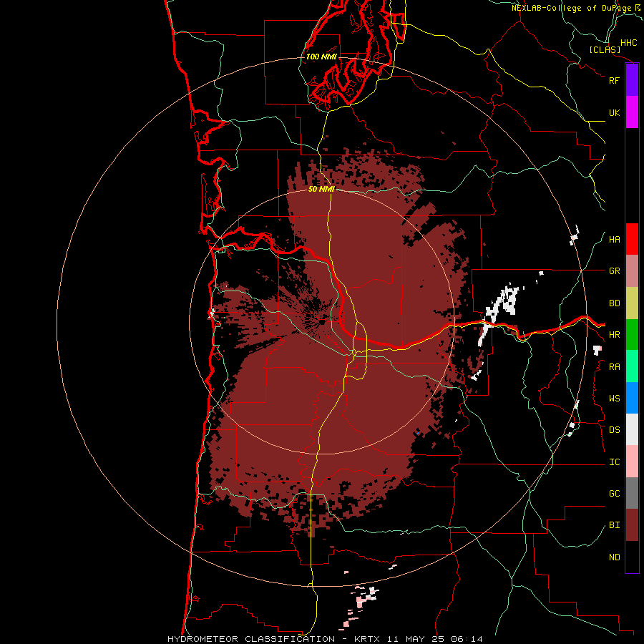The height and width of the screenshot is (644, 644).
Task: Click the ND legend label
Action: coord(614,557)
